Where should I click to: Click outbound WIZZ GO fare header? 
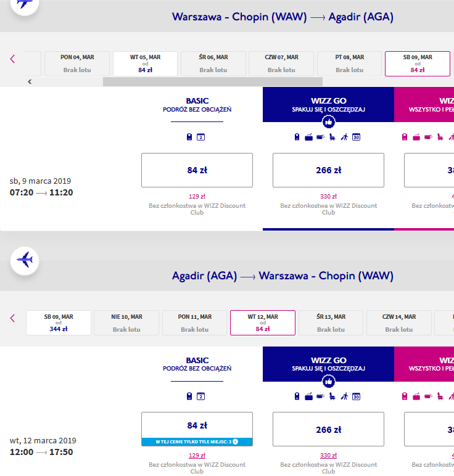(328, 105)
